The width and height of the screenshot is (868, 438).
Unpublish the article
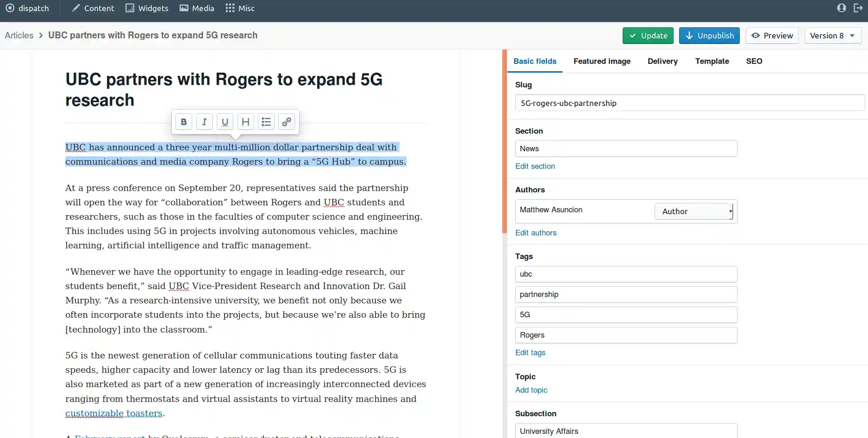[x=709, y=36]
